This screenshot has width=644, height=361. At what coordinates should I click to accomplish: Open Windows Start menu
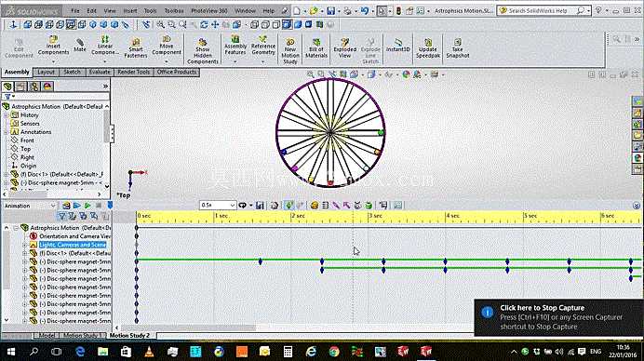point(11,351)
